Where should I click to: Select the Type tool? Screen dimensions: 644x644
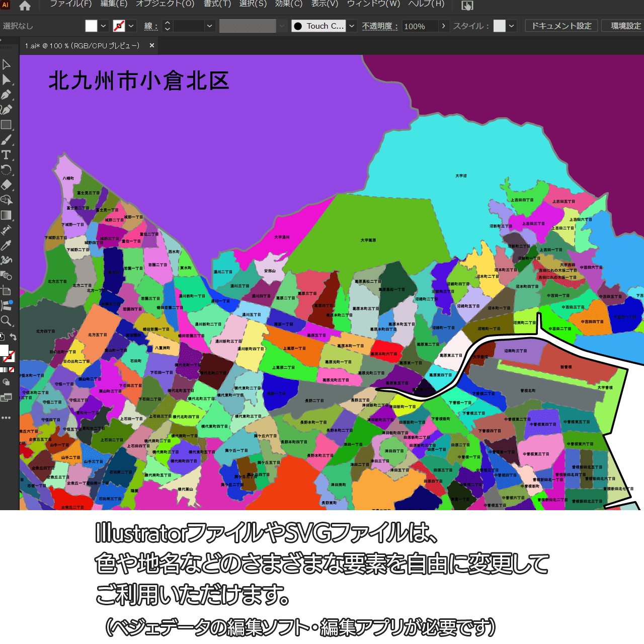click(7, 154)
